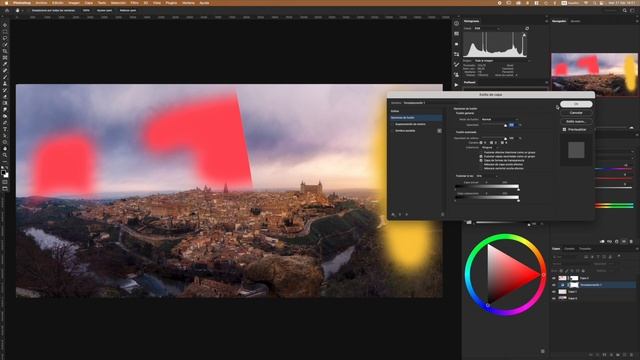640x360 pixels.
Task: Click the 'Esta capa' white blend slider handle
Action: click(x=518, y=189)
